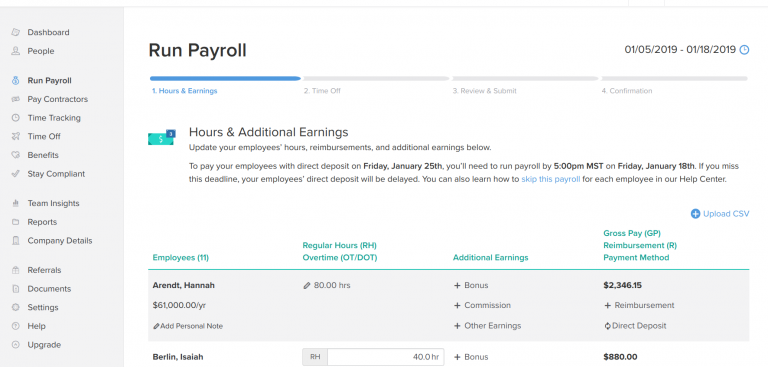Expand Other Earnings for Hannah Arendt

[487, 325]
